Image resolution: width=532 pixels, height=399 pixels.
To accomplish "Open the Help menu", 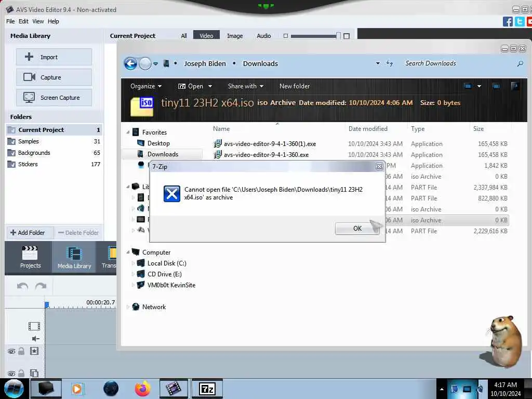I will pos(54,21).
